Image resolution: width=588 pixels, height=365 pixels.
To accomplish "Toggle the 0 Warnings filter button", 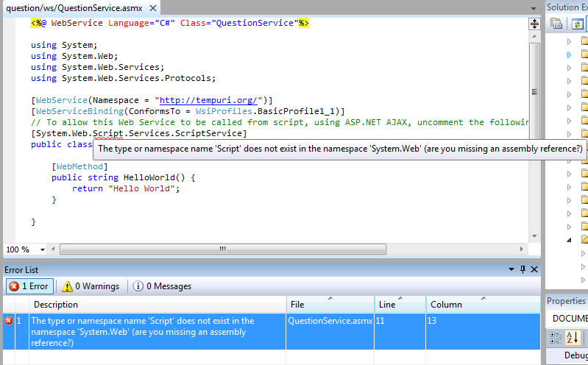I will [91, 286].
